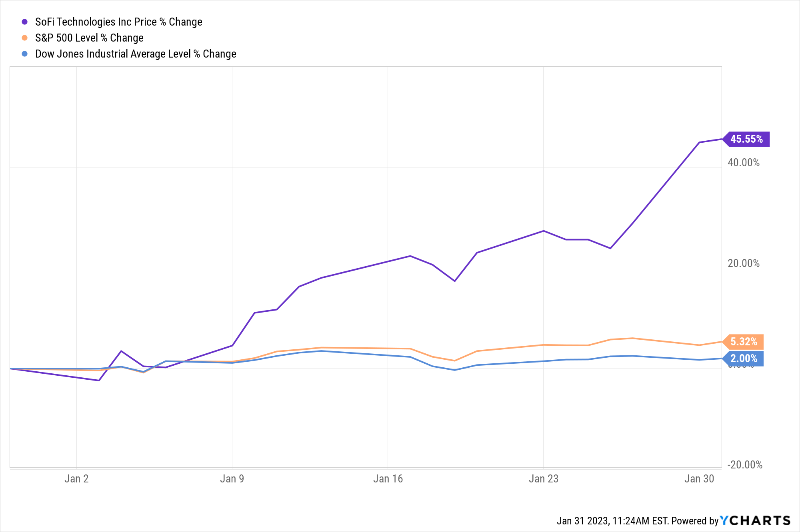Screen dimensions: 800x532
Task: Click the blue Y in YCharts logo
Action: tap(724, 520)
